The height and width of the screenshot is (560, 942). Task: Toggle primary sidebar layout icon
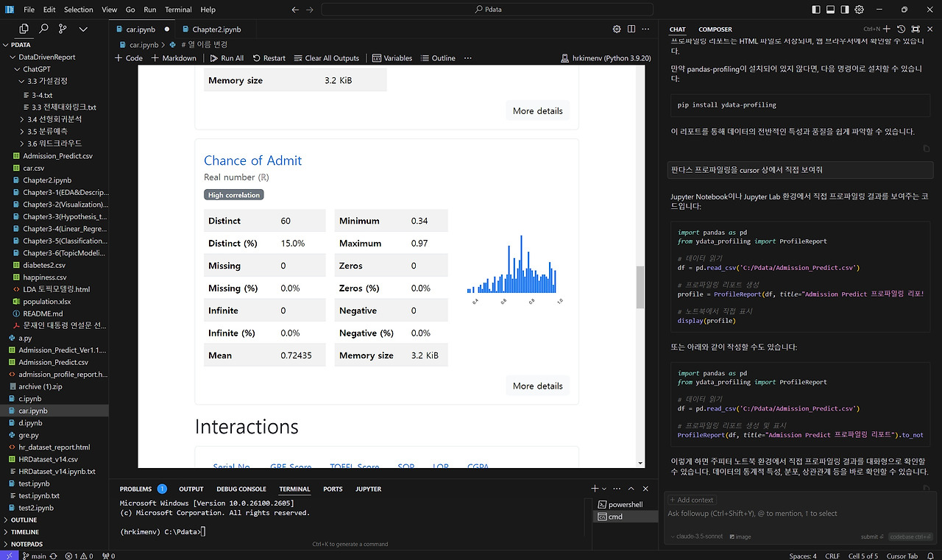click(x=815, y=10)
